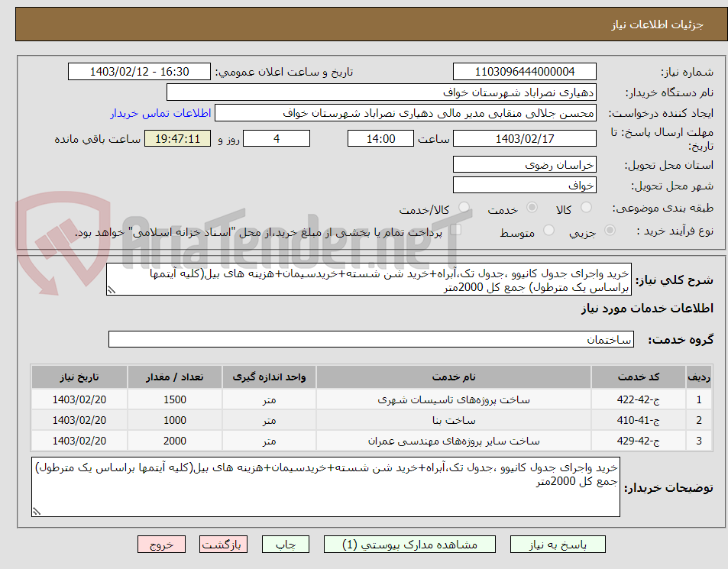
Task: Click the page header جزئیات اطلاعات نیاز
Action: (657, 24)
